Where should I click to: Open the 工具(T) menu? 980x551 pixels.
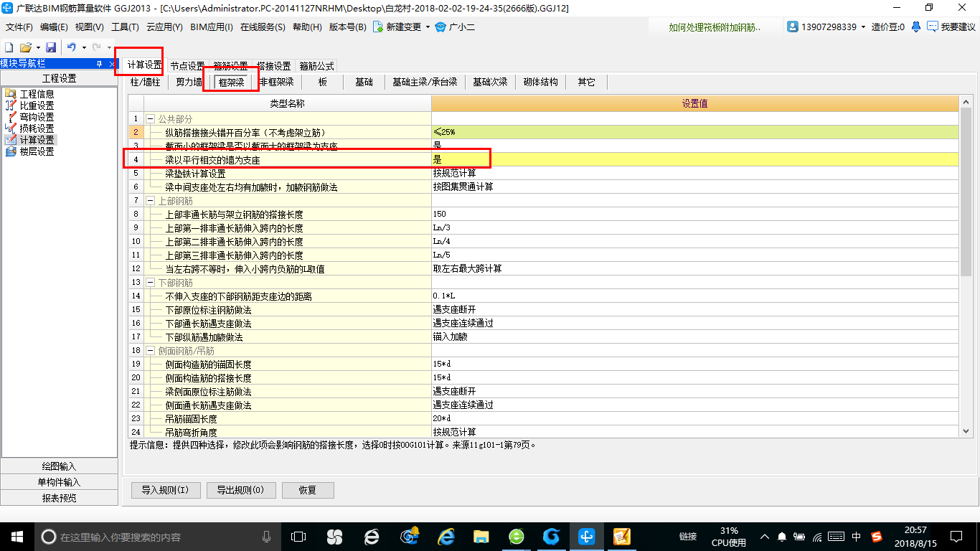tap(125, 27)
